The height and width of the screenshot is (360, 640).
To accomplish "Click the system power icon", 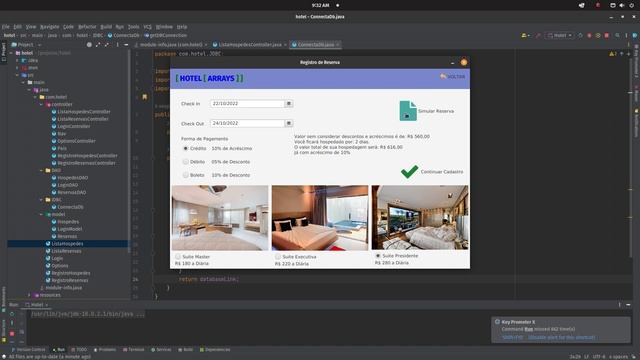I will coord(632,5).
